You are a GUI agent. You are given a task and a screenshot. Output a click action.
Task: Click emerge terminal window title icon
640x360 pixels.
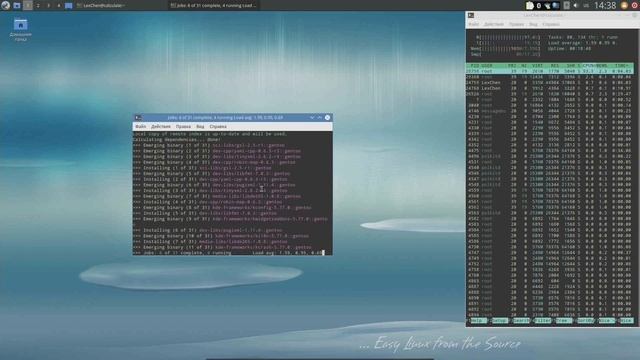tap(138, 118)
